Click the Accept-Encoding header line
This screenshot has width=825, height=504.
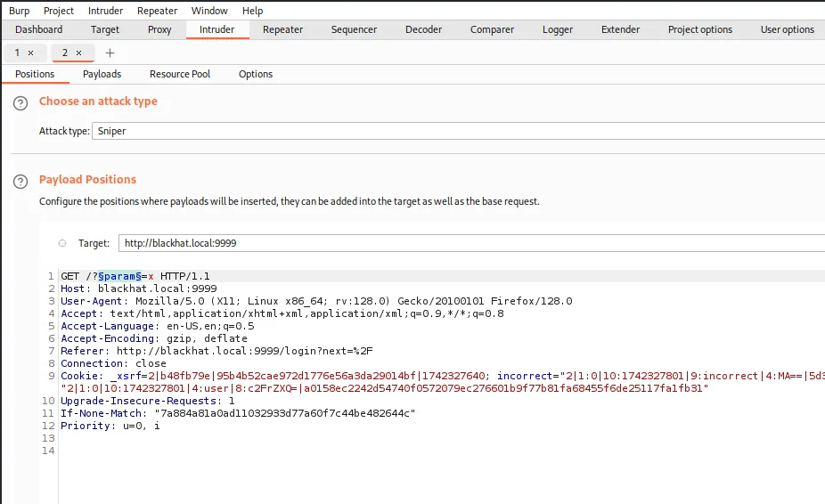tap(153, 338)
